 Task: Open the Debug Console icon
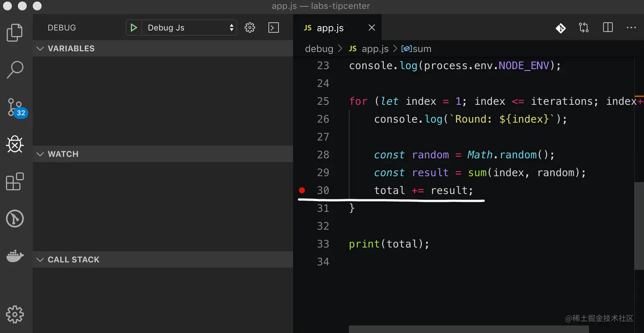tap(273, 28)
